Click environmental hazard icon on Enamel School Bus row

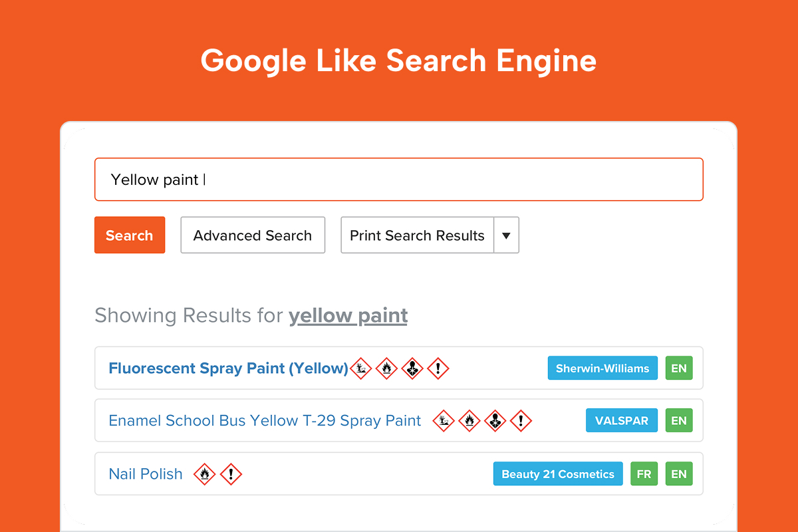pyautogui.click(x=444, y=420)
